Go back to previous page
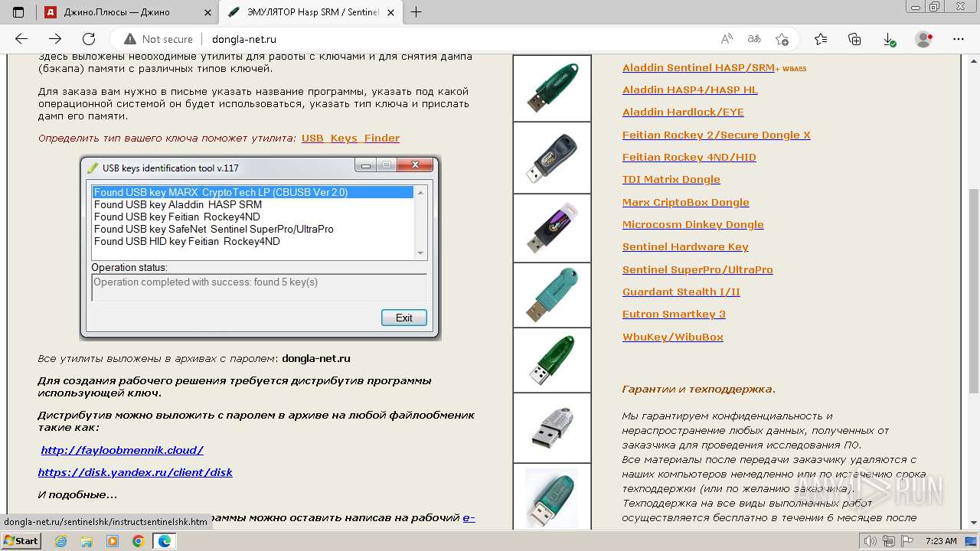Viewport: 980px width, 551px height. [21, 39]
